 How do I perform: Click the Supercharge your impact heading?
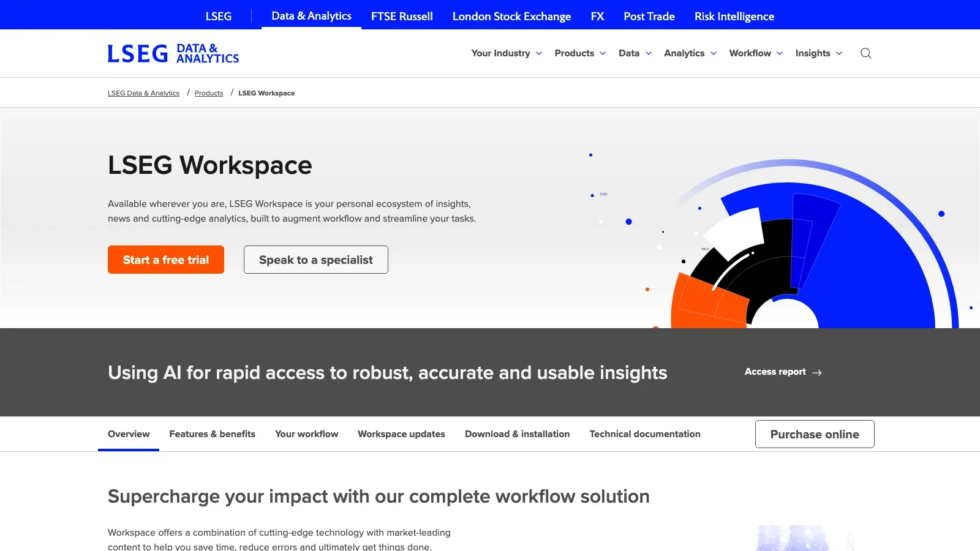coord(379,497)
